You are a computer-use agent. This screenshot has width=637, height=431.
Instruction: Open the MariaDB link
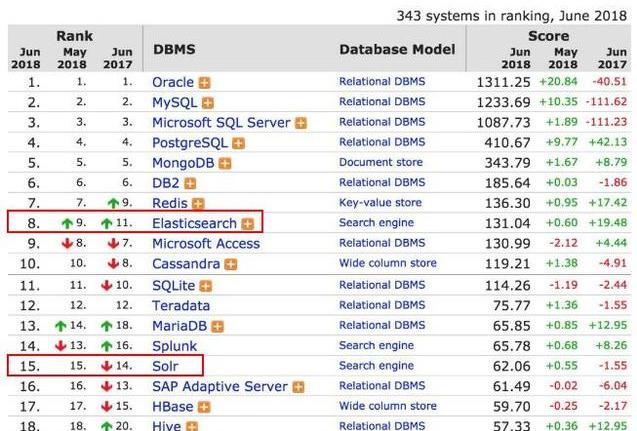click(180, 326)
